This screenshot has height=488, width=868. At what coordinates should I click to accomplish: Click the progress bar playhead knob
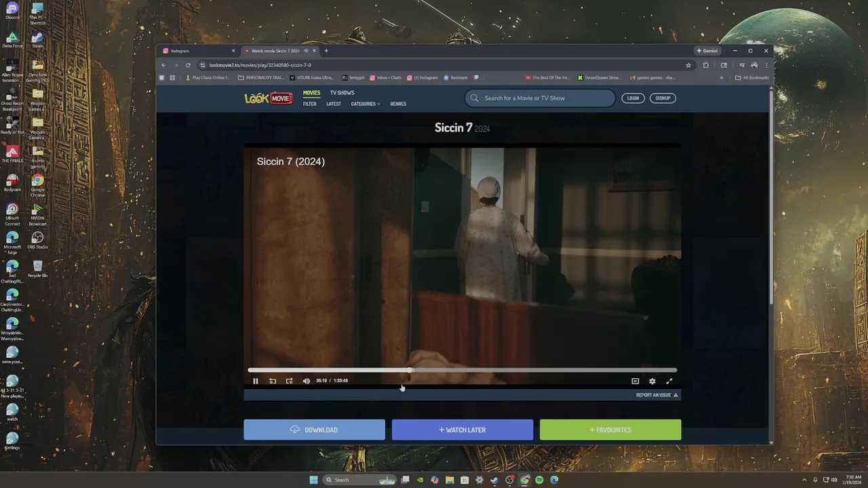pos(410,370)
